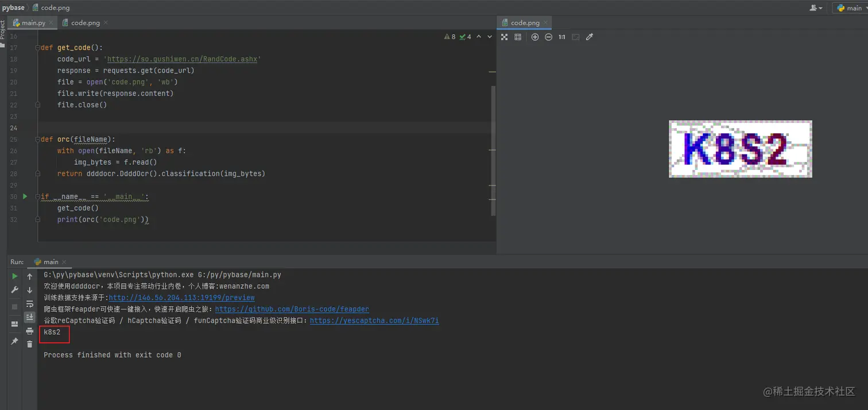Stop the running process square button
Screen dimensions: 868x410
[15, 307]
